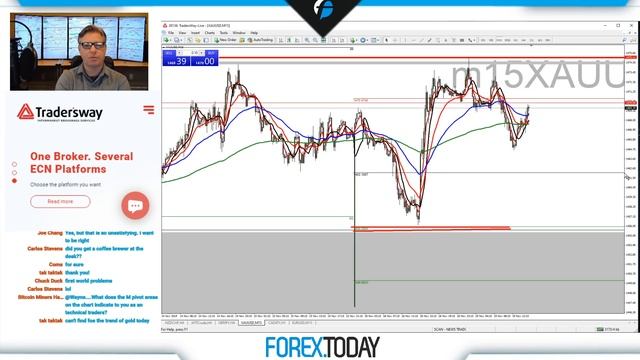
Task: Open the Arrows objects dropdown
Action: coord(471,40)
